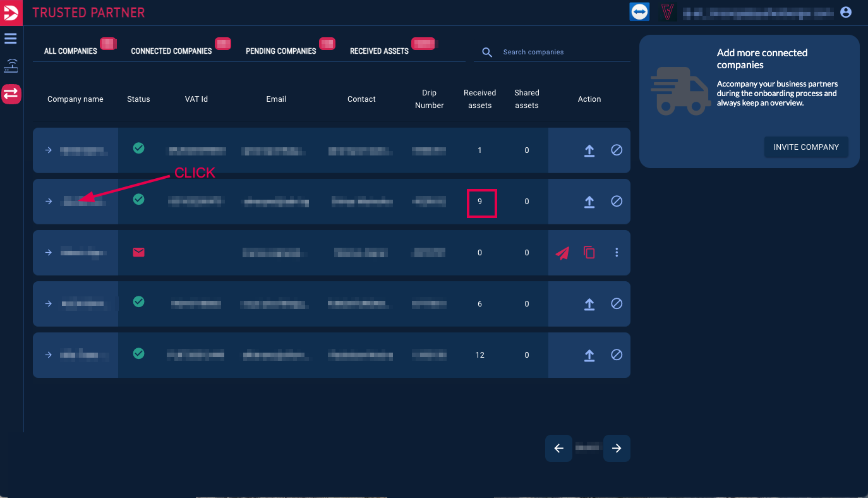Switch to All Companies tab
The width and height of the screenshot is (868, 498).
(71, 51)
